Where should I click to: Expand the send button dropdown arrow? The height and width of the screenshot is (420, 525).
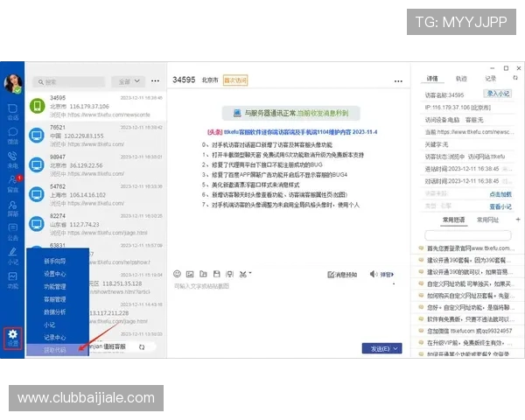pos(395,348)
